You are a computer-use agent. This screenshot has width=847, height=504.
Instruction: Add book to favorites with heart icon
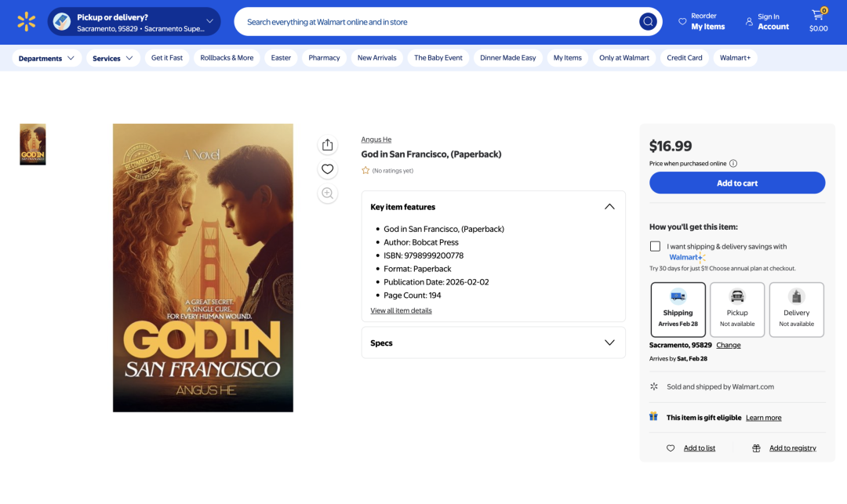[x=328, y=169]
